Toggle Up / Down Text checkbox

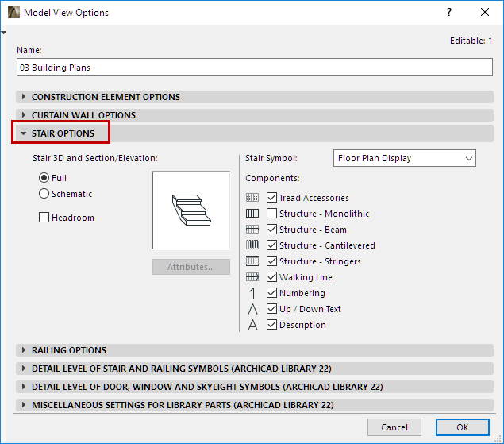[x=271, y=308]
